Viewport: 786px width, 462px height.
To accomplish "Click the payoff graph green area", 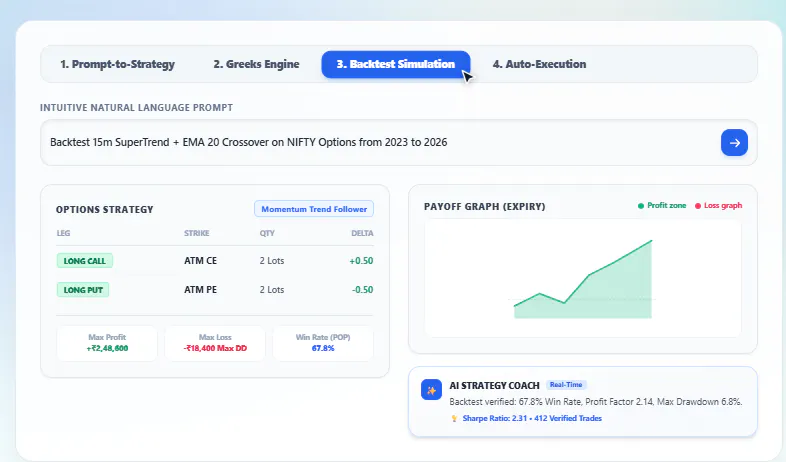I will click(602, 296).
